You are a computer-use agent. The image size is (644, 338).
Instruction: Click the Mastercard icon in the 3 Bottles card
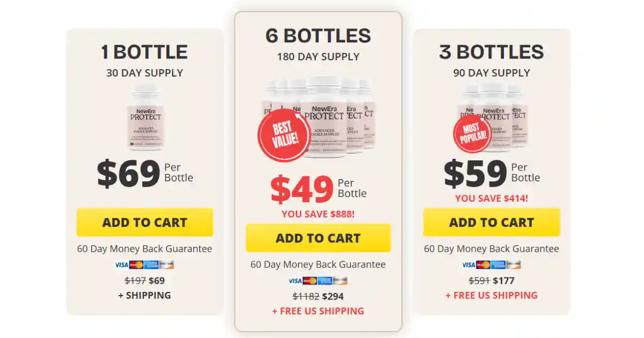click(x=483, y=264)
